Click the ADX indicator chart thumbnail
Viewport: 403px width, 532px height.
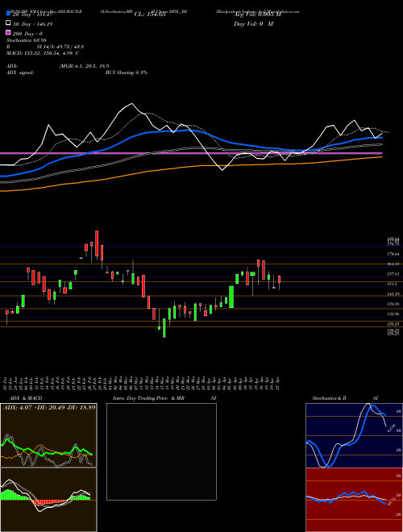(48, 435)
